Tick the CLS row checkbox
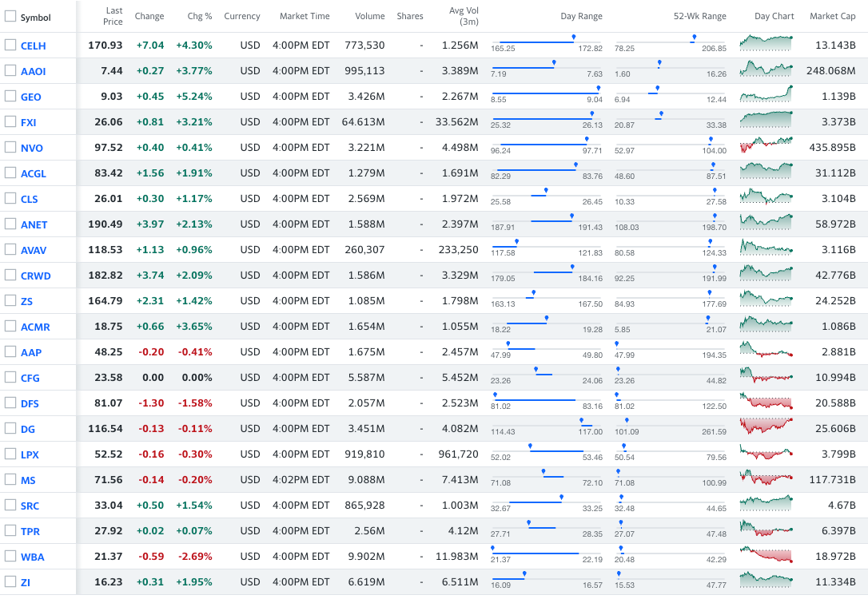Screen dimensions: 868x603 point(10,198)
